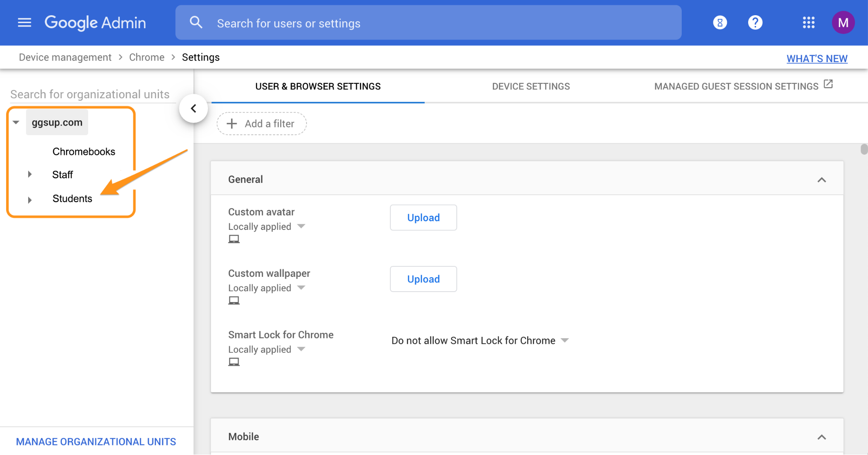Click the Custom avatar label
The width and height of the screenshot is (868, 455).
pos(261,212)
